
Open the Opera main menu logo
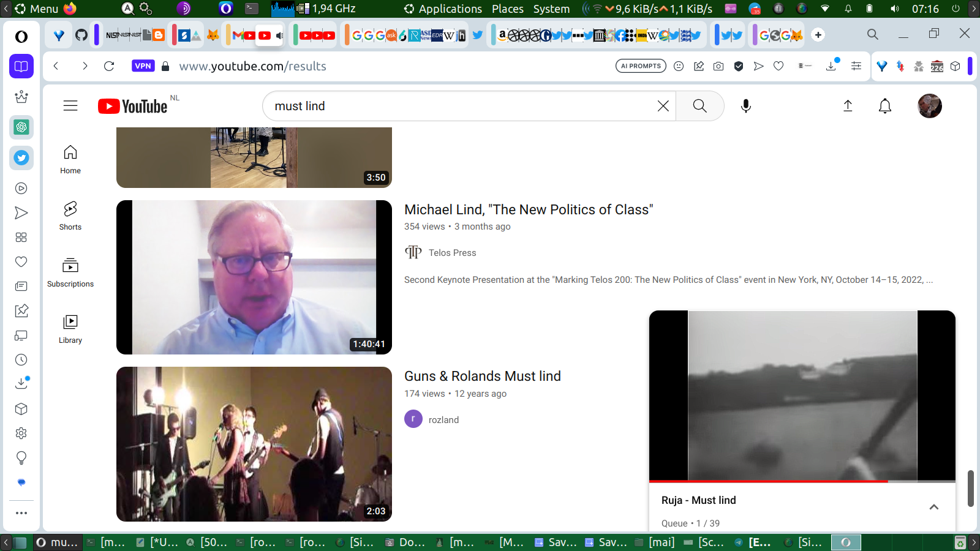tap(21, 37)
